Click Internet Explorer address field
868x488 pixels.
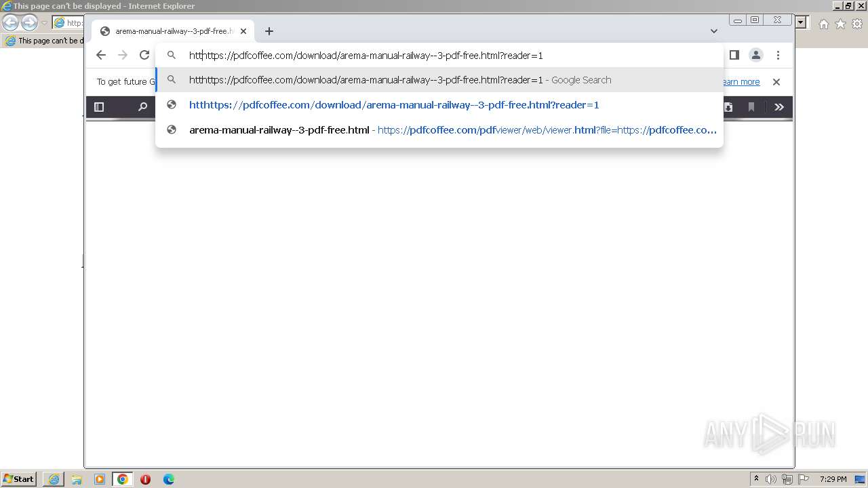point(68,23)
